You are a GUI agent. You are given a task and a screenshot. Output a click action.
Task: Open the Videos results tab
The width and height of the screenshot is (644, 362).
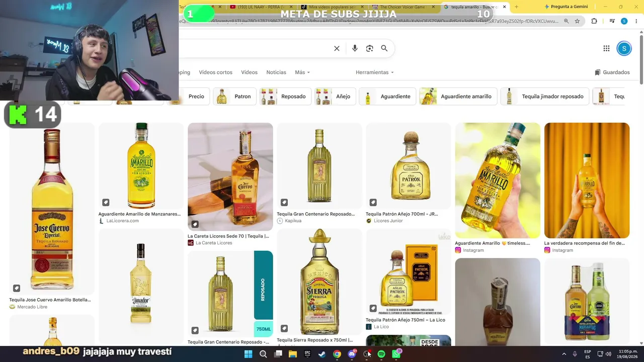(249, 72)
